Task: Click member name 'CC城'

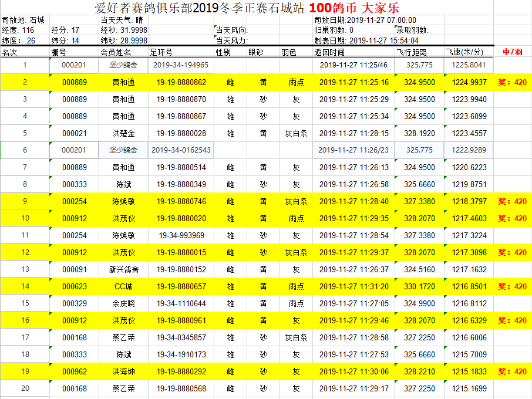Action: coord(123,286)
